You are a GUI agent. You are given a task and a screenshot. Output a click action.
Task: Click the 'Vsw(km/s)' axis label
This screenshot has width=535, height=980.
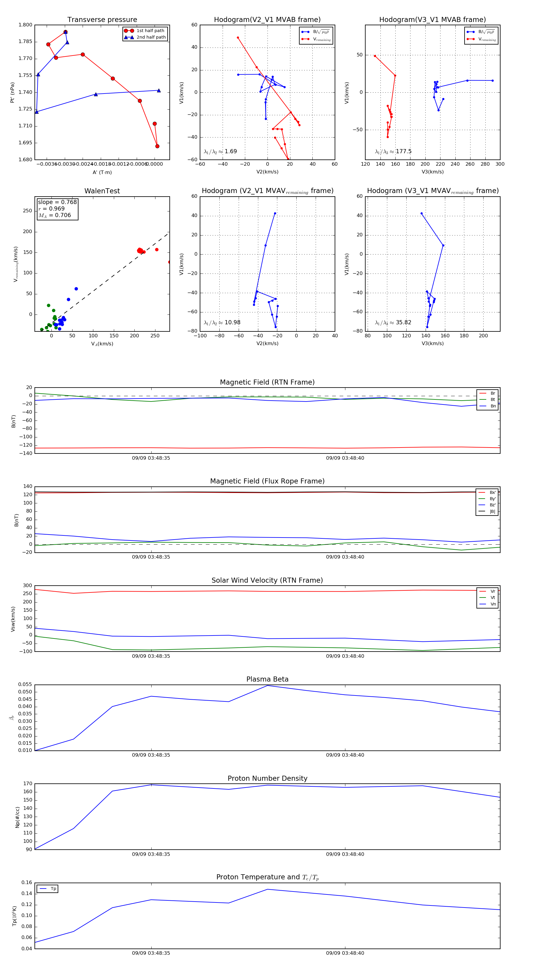click(13, 619)
